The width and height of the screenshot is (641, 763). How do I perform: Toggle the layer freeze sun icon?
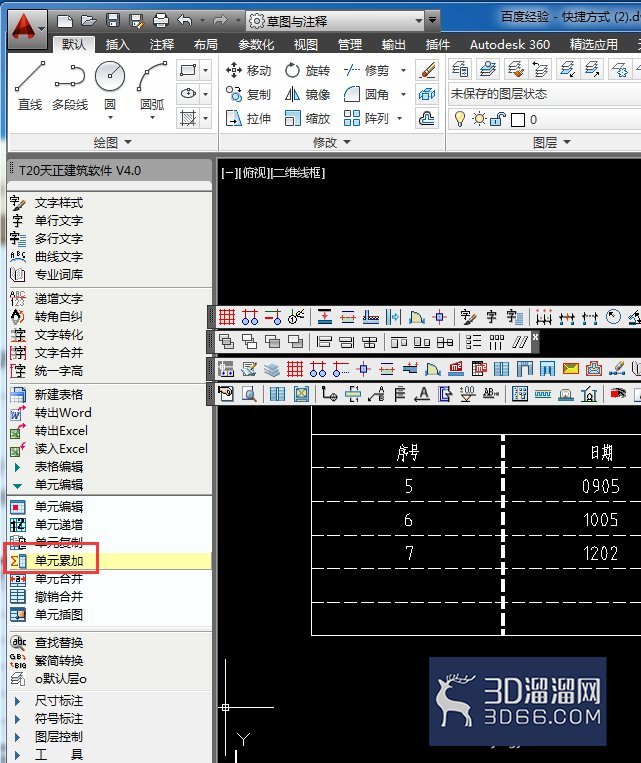479,119
